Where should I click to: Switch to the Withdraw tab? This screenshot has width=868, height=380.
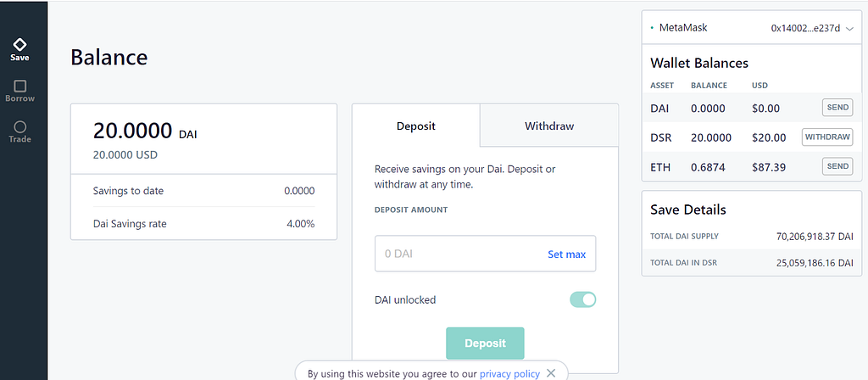[x=549, y=126]
